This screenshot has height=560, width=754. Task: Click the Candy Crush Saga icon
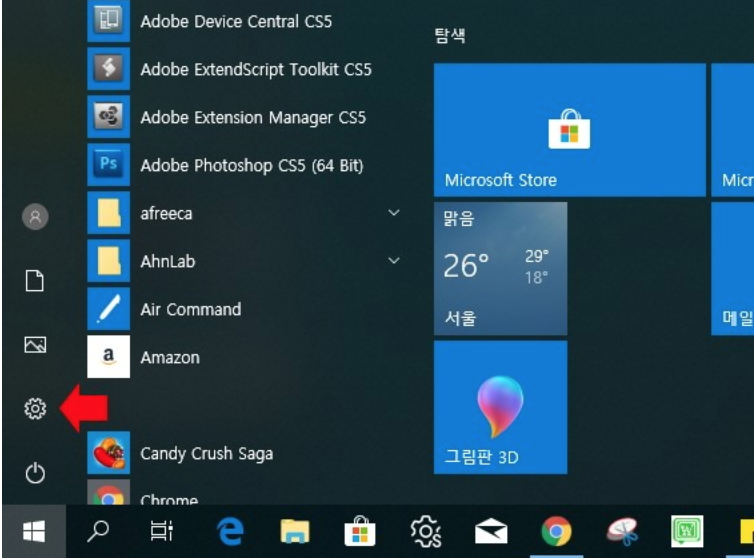[108, 453]
